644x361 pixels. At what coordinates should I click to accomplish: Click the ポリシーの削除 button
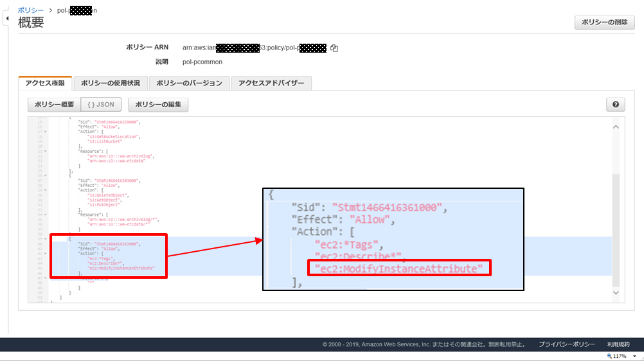tap(604, 22)
